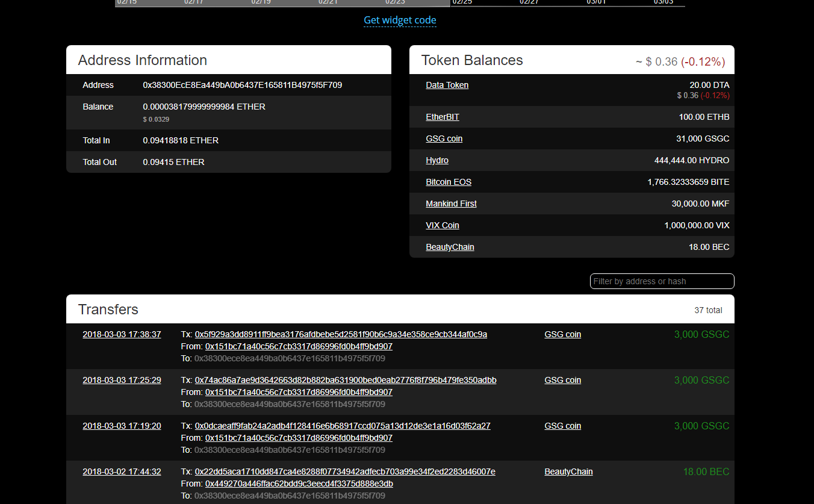Open the Mankind First token link

(451, 204)
